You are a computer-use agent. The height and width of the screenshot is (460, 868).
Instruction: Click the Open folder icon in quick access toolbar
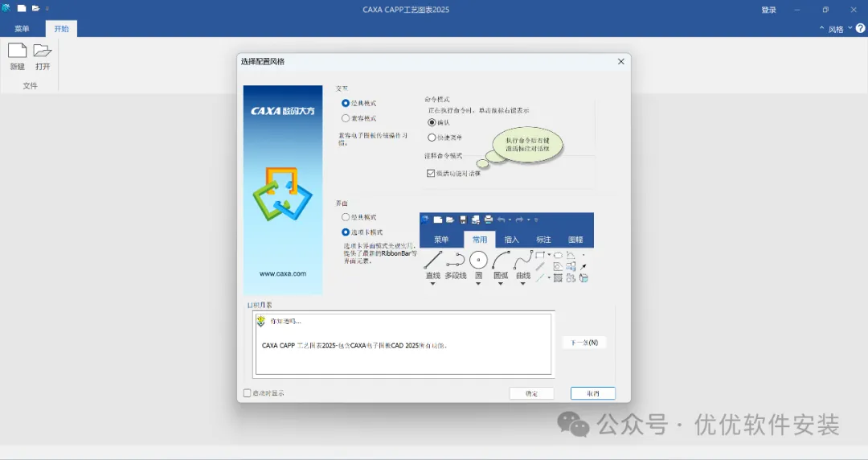35,8
